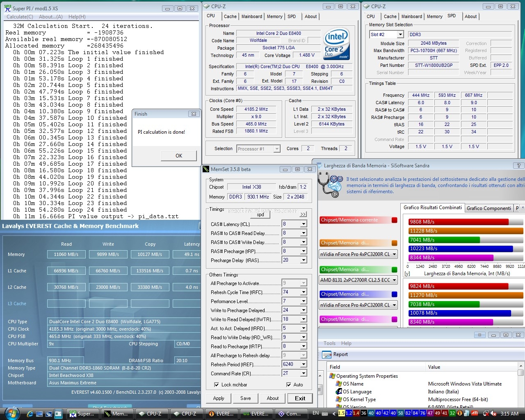Viewport: 525px width, 420px height.
Task: Open Precharge Delay (tRAS) dropdown
Action: point(304,260)
